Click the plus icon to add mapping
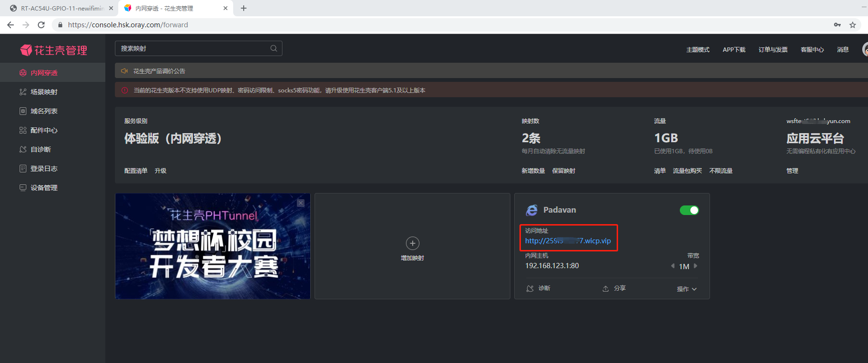Image resolution: width=868 pixels, height=363 pixels. [412, 243]
